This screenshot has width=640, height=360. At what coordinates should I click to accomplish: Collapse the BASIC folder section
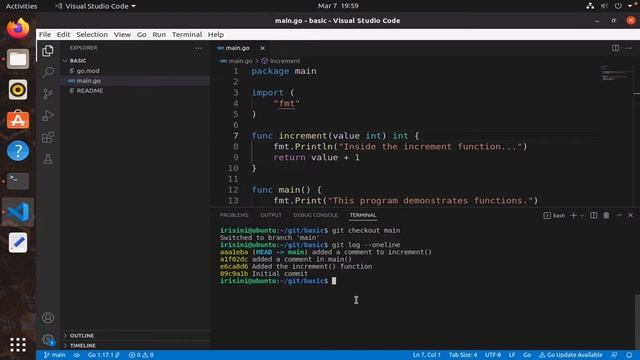136,60
